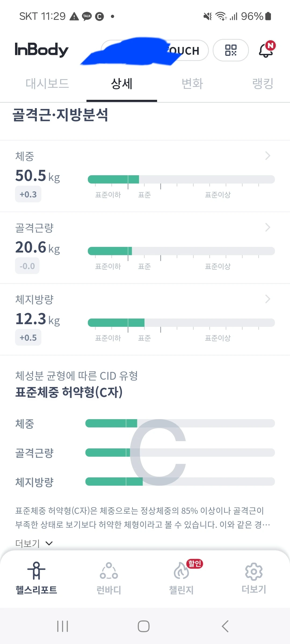This screenshot has height=644, width=290.
Task: Tap the 헬스리포트 icon in bottom bar
Action: 37,570
